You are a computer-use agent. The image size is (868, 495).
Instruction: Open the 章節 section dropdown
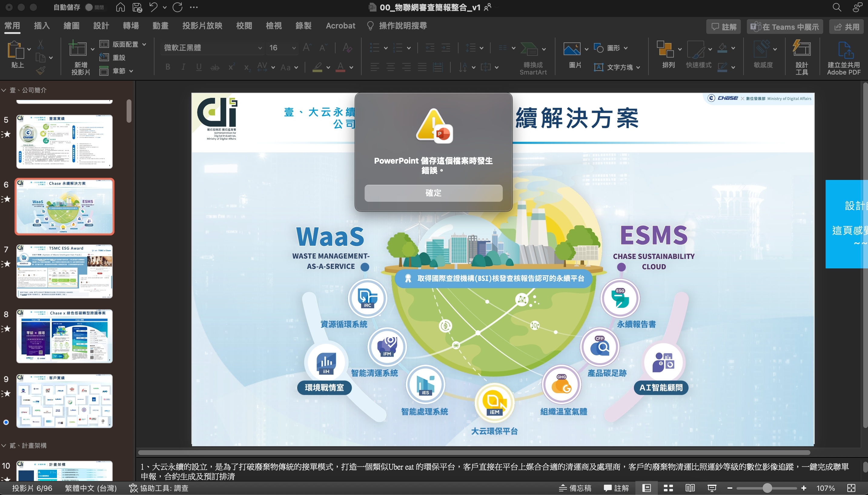(x=116, y=71)
